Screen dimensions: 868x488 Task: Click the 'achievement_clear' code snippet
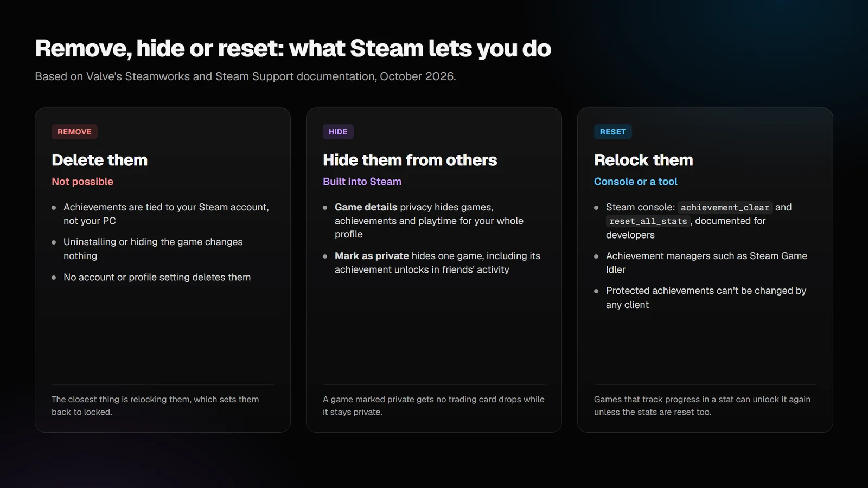point(725,207)
